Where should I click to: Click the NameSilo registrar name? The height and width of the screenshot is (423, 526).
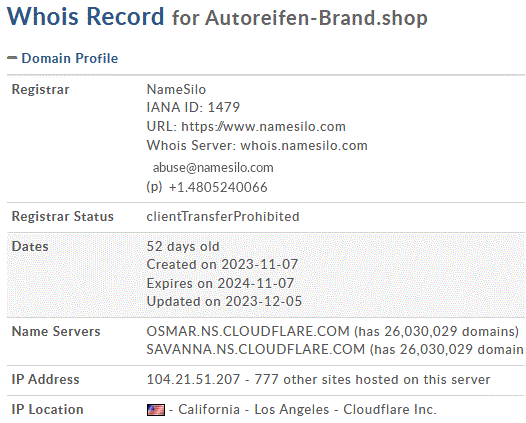176,89
